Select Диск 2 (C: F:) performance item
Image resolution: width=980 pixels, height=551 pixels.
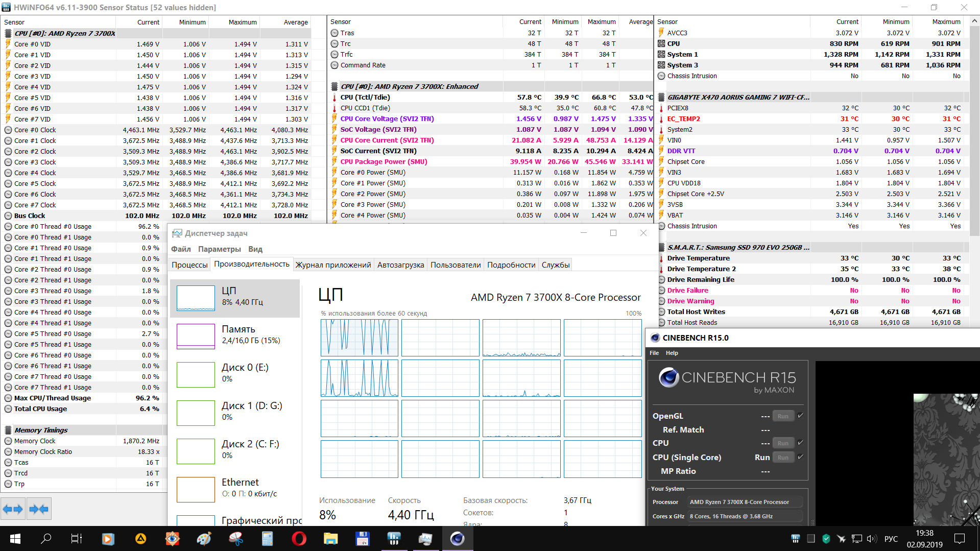coord(235,451)
